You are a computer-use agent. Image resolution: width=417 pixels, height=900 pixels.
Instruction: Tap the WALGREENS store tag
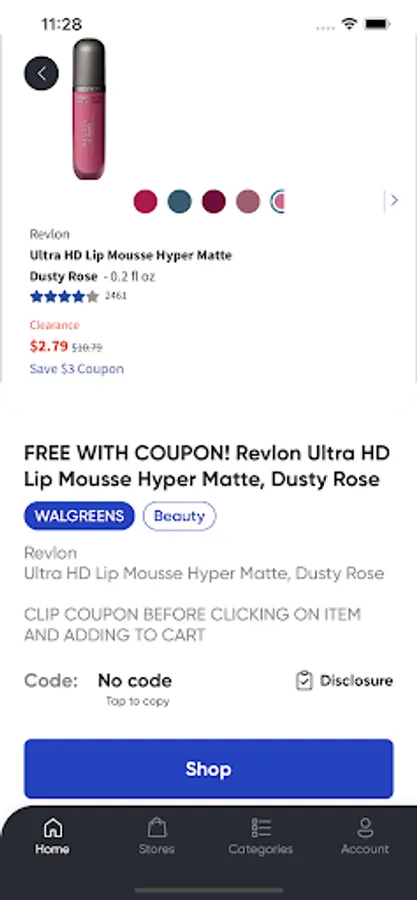tap(79, 516)
